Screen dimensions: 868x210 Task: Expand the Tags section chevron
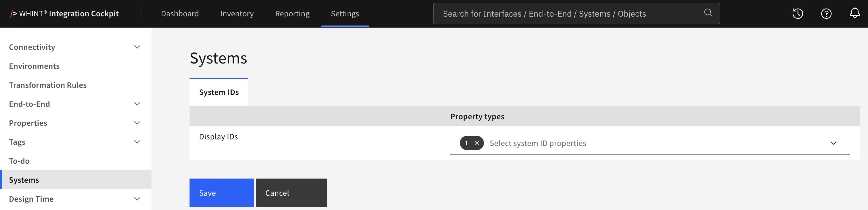tap(137, 142)
